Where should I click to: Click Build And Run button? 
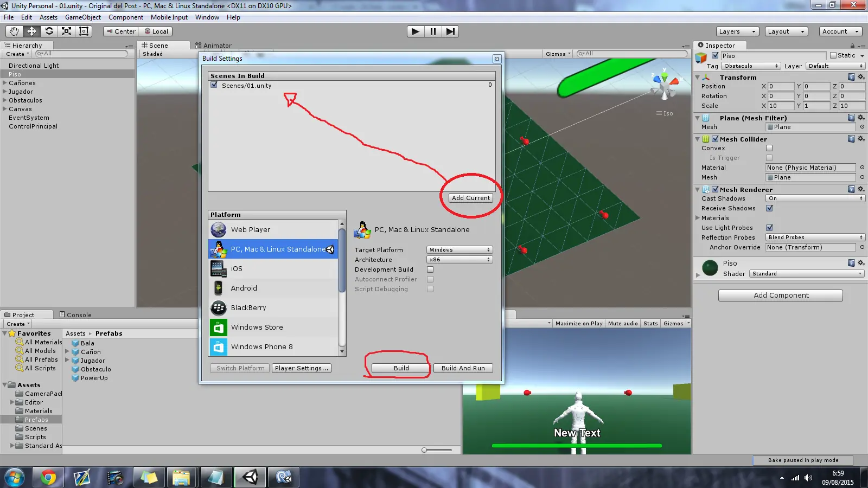(463, 368)
